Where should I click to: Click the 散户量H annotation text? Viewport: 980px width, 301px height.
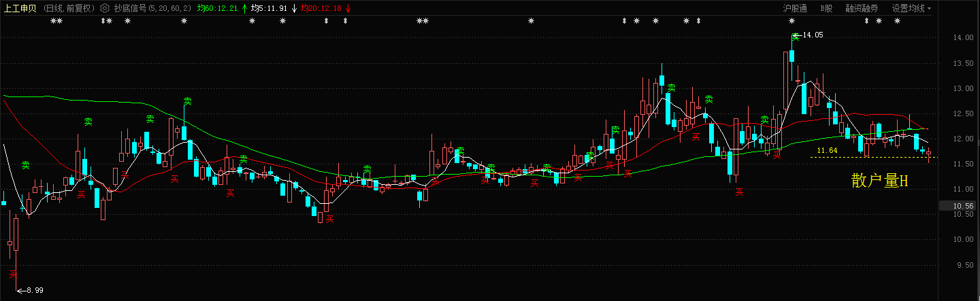880,180
